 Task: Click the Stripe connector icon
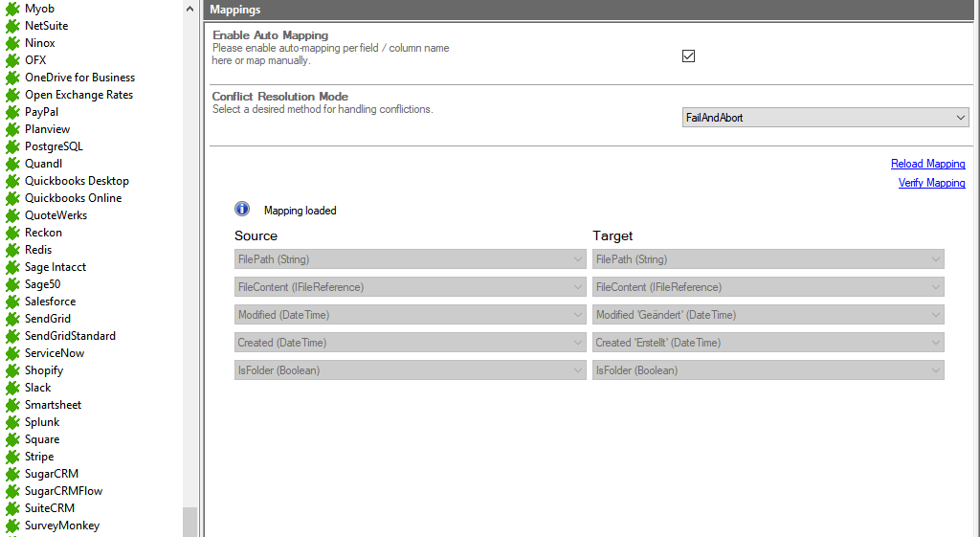coord(11,457)
